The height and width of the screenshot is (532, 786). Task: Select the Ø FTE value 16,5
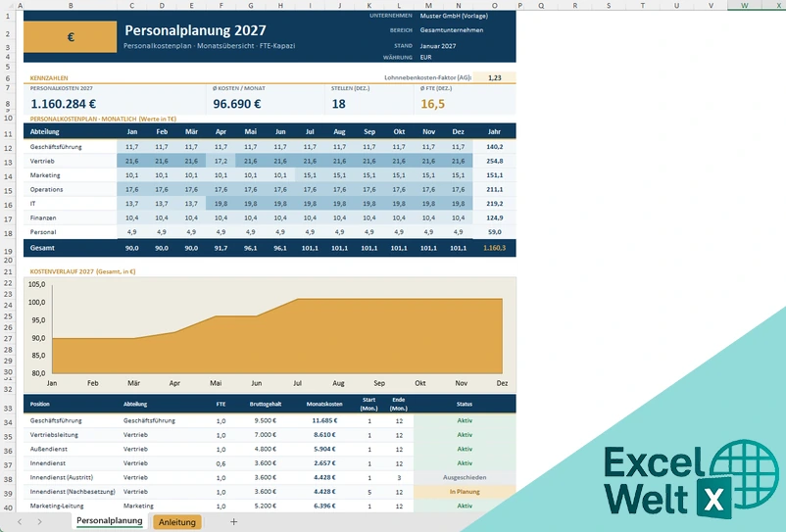(432, 104)
